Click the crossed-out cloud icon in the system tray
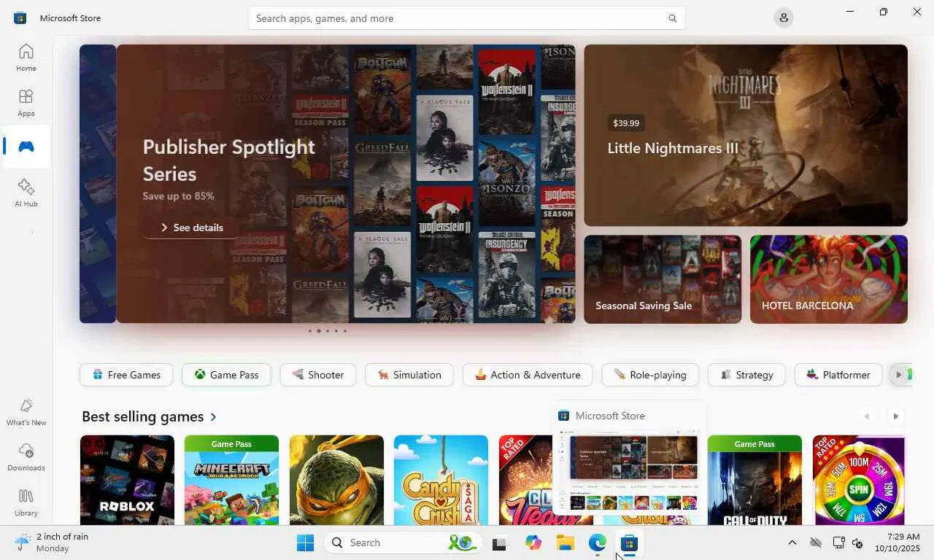 (x=816, y=542)
